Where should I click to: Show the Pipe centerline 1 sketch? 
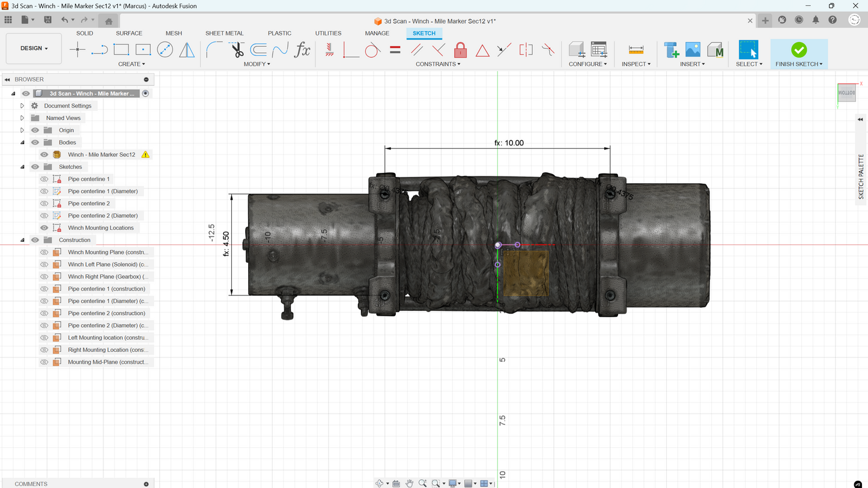44,179
